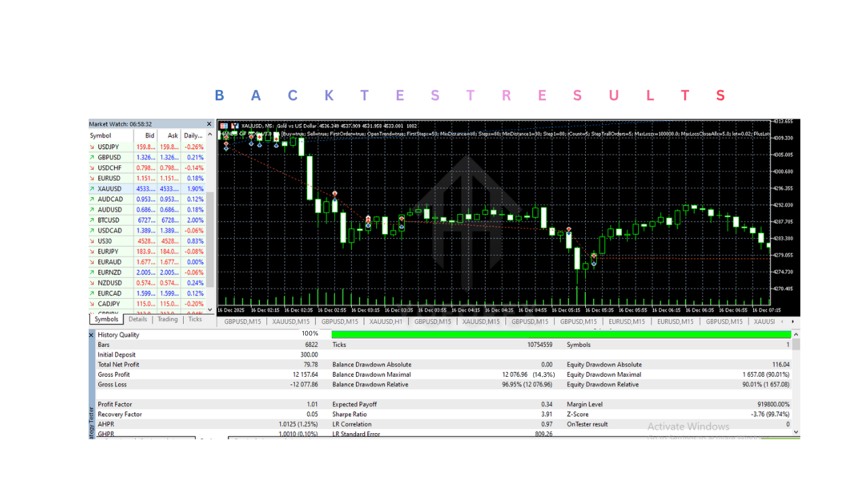This screenshot has height=488, width=868.
Task: Click the up arrow icon next to GBPUSD
Action: click(x=92, y=157)
